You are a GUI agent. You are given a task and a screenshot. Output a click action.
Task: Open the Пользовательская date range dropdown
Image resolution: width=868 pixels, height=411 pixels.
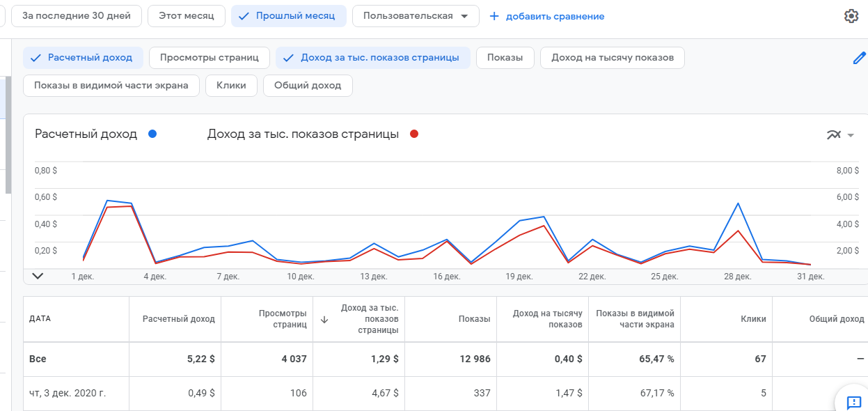click(x=416, y=16)
